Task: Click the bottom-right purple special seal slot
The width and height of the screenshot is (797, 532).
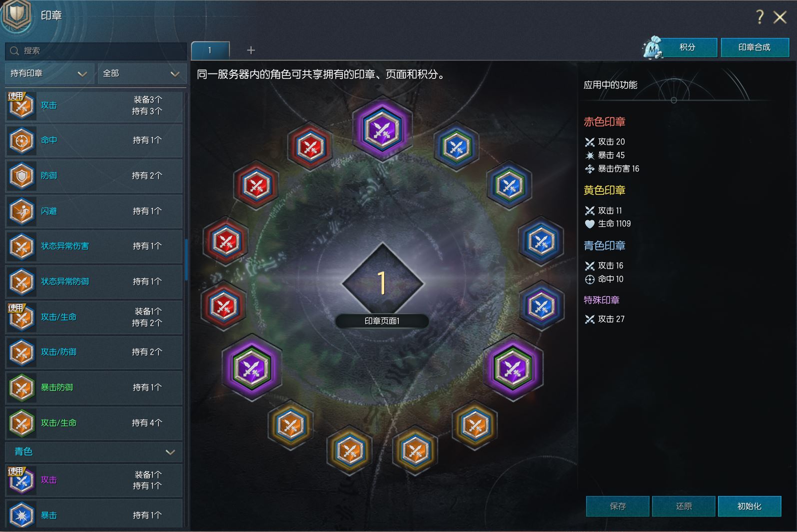Action: (x=513, y=368)
